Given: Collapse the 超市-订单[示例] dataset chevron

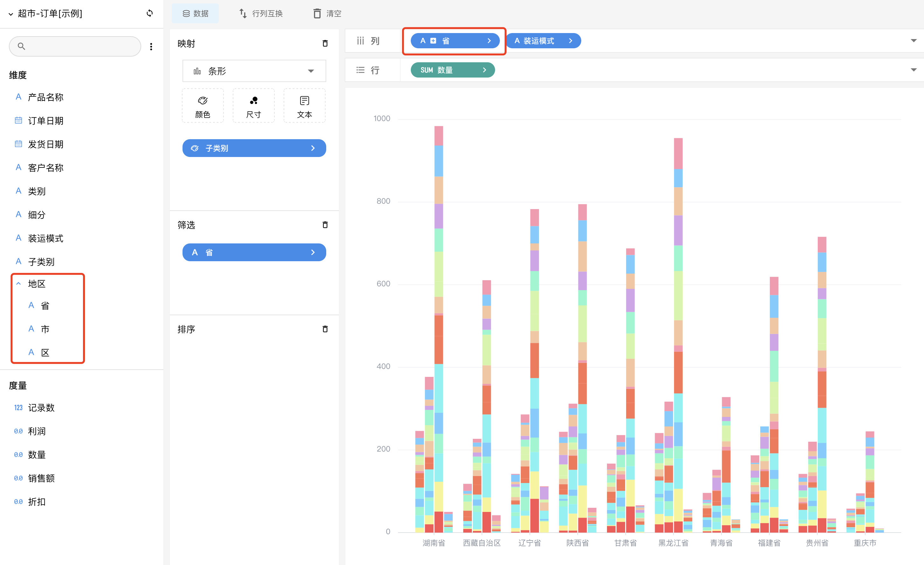Looking at the screenshot, I should pyautogui.click(x=10, y=14).
